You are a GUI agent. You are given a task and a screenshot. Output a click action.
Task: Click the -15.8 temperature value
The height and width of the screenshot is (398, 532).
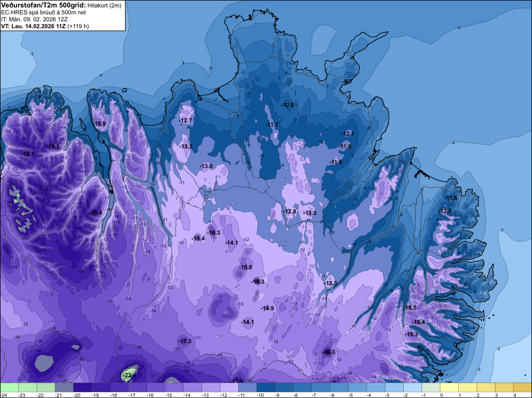[x=245, y=267]
